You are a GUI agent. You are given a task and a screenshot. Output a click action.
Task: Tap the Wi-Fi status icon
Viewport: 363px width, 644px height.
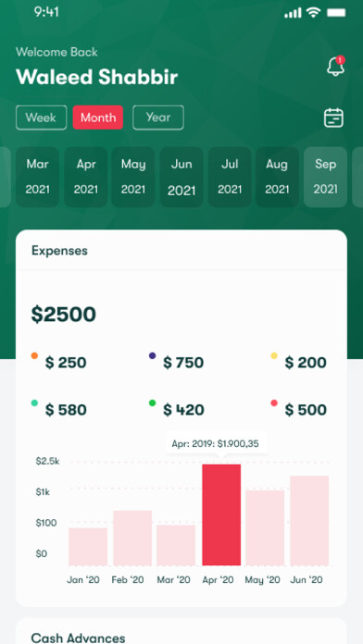point(313,12)
